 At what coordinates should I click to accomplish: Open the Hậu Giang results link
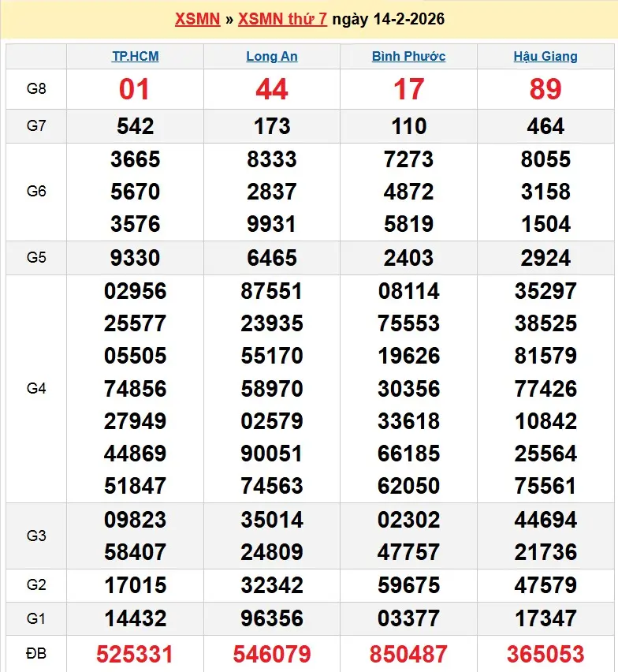click(x=545, y=56)
